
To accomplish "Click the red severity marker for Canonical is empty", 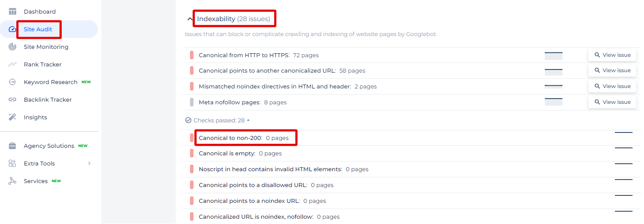I will click(192, 153).
